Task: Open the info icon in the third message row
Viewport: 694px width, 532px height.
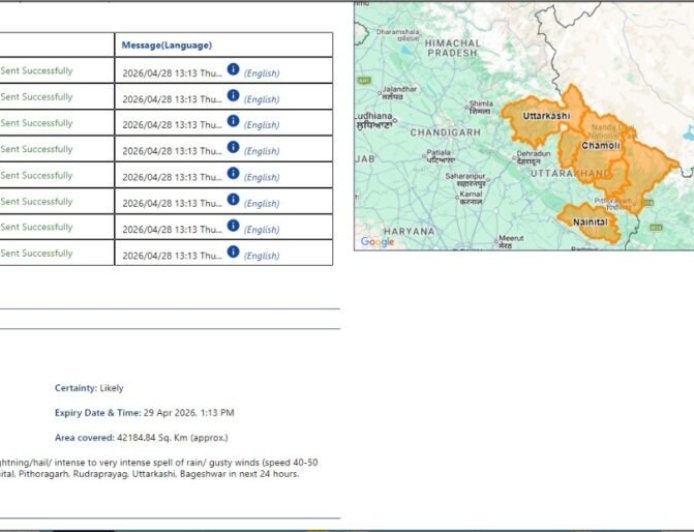Action: pos(233,122)
